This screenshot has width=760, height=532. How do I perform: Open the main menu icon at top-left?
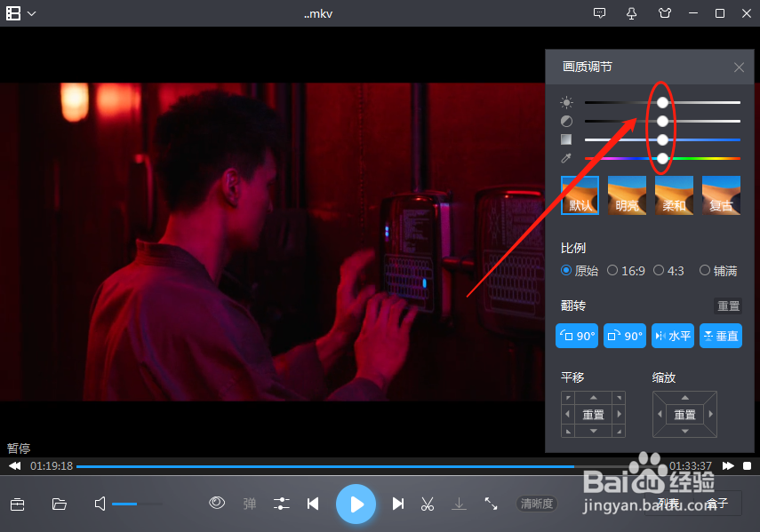pyautogui.click(x=13, y=13)
